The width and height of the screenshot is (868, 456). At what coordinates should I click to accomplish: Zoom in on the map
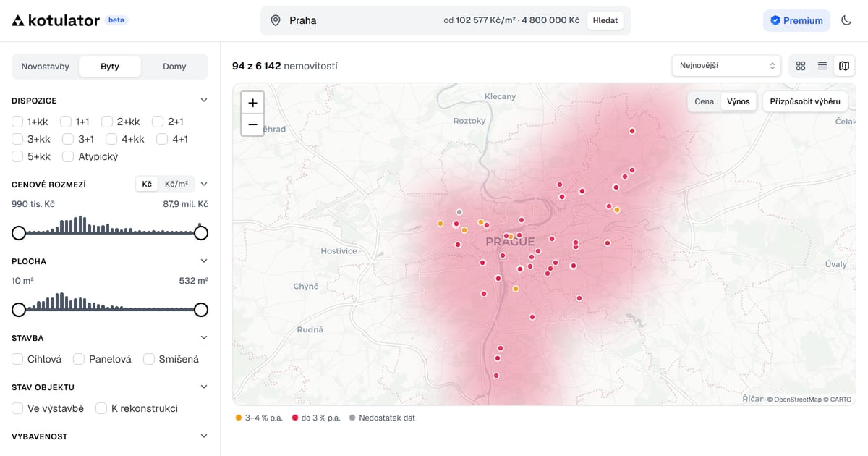click(x=252, y=103)
